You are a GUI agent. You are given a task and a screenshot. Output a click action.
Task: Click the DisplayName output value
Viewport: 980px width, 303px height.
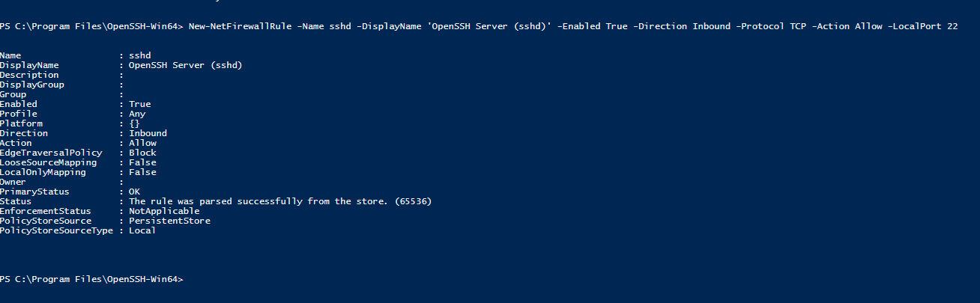tap(185, 65)
